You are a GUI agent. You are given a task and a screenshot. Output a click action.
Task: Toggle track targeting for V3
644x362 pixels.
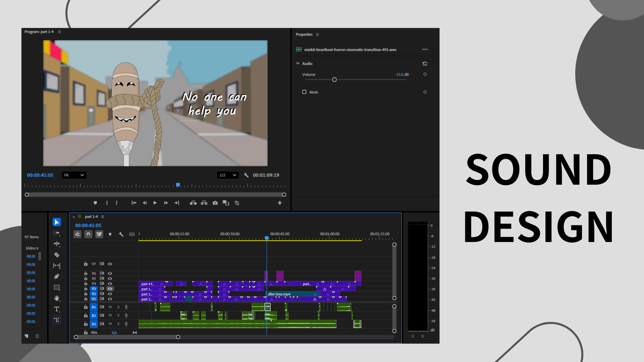[94, 289]
